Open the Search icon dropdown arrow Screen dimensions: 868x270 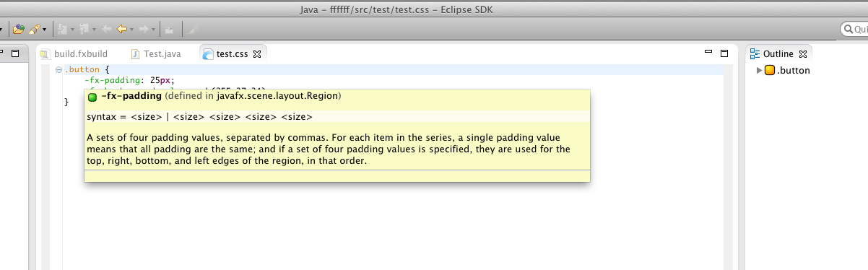pos(45,30)
